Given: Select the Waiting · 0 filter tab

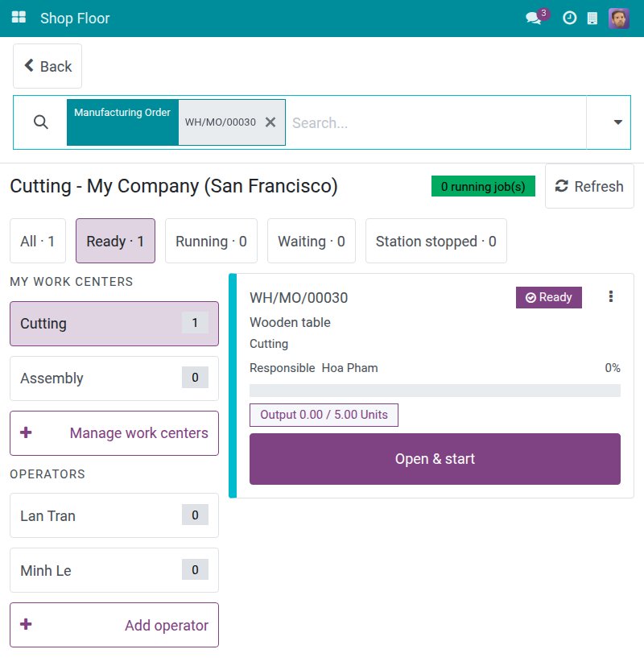Looking at the screenshot, I should (x=312, y=241).
